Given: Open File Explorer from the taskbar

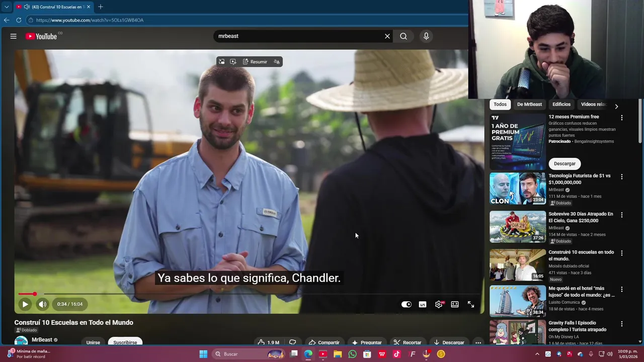Looking at the screenshot, I should click(x=338, y=354).
